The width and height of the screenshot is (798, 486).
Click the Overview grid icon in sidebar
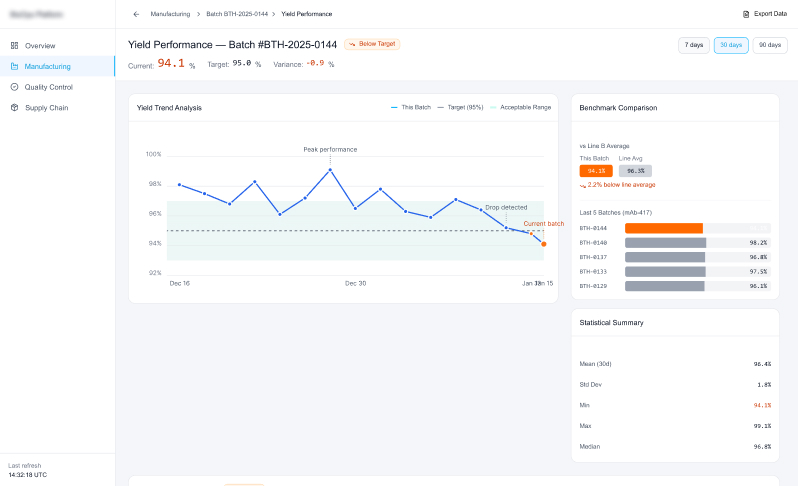pos(14,46)
